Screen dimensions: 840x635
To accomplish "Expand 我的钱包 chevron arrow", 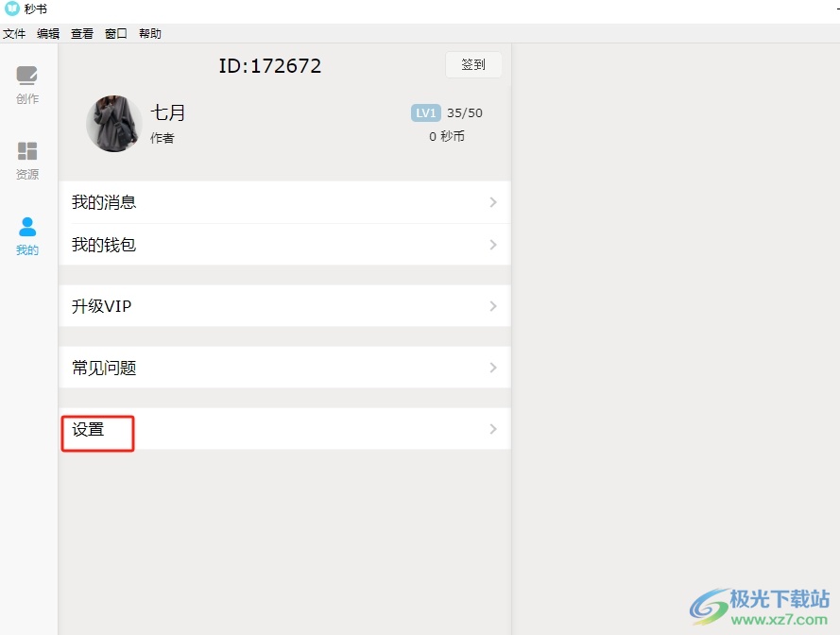I will click(493, 245).
